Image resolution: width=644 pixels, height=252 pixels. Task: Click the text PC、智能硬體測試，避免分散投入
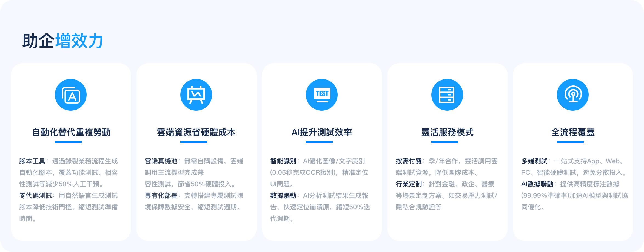click(572, 173)
